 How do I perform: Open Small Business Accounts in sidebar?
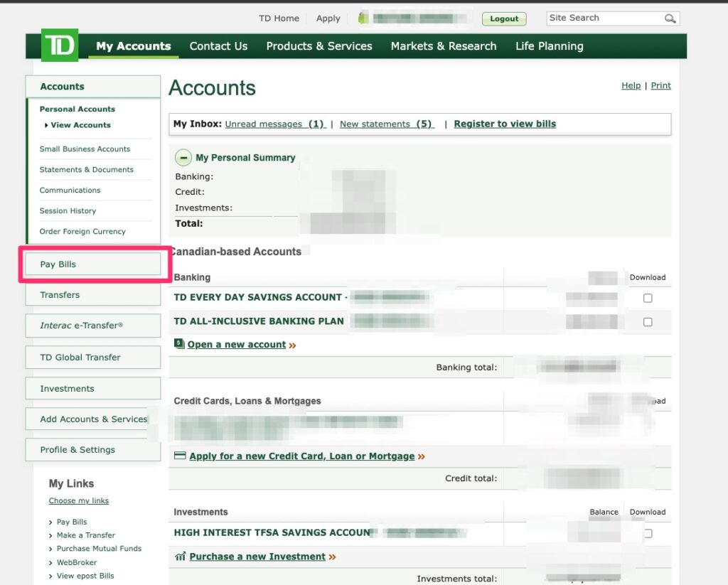(85, 149)
